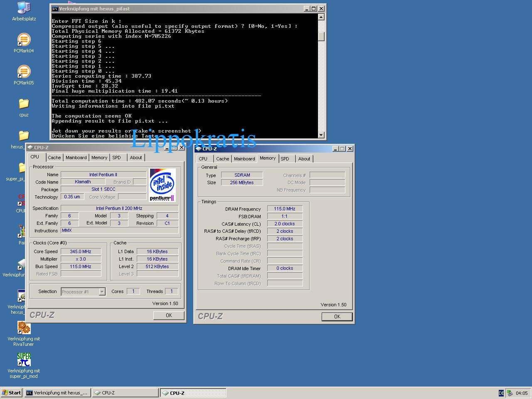532x399 pixels.
Task: Click the DRAM Frequency 115.0 MHz value
Action: [x=285, y=209]
